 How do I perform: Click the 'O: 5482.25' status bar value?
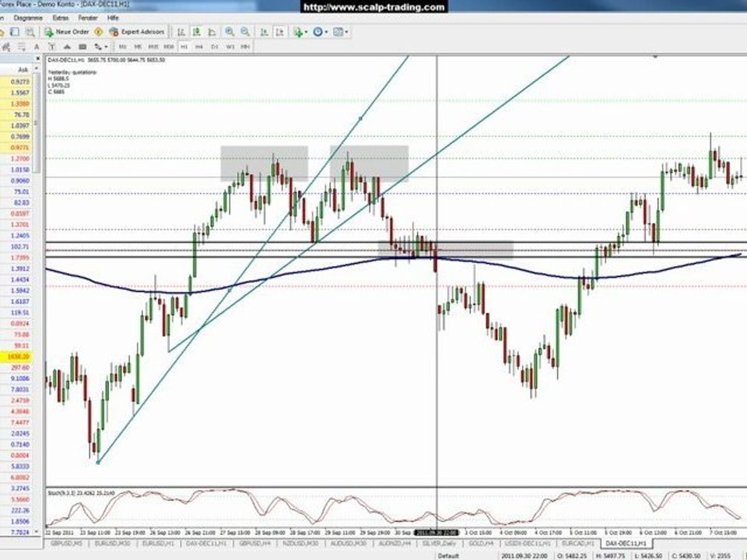click(x=572, y=555)
